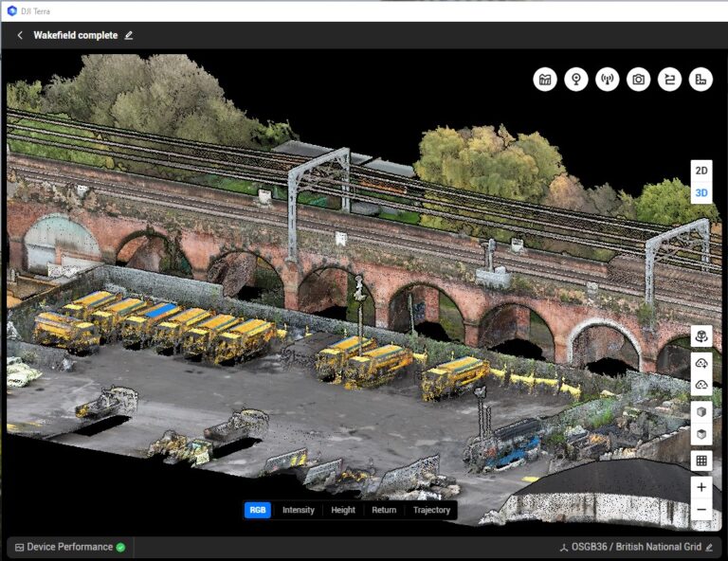
Task: Click the location pin marker icon
Action: click(x=576, y=80)
